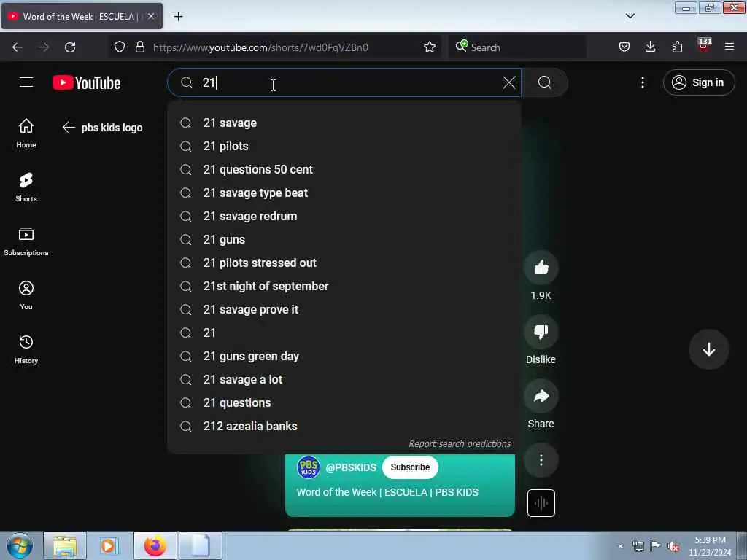
Task: Choose suggestion 21 savage a lot
Action: click(x=344, y=379)
